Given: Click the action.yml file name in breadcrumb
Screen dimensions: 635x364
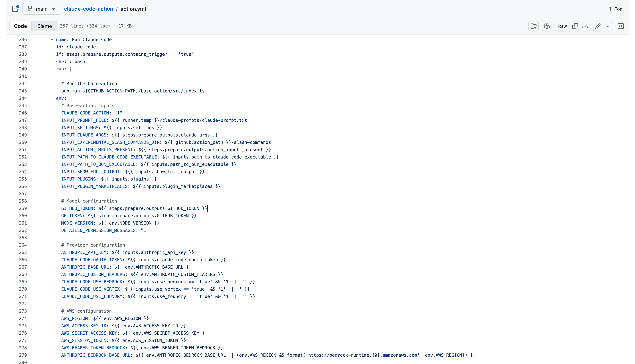Looking at the screenshot, I should click(x=133, y=9).
